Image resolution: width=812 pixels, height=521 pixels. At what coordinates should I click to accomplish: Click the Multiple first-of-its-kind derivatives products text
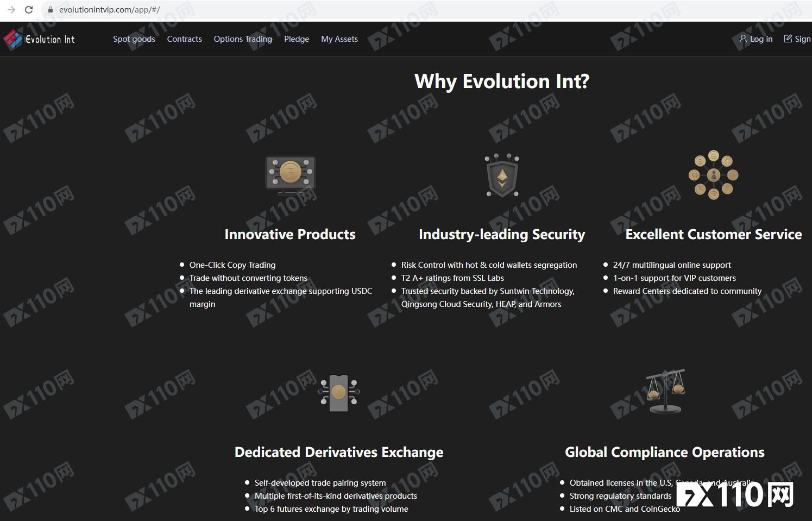[x=336, y=496]
